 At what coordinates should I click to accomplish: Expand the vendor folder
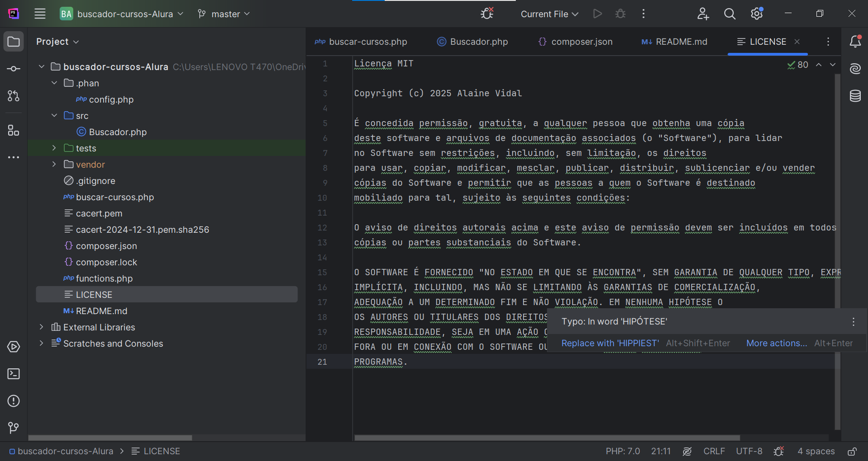pyautogui.click(x=54, y=164)
